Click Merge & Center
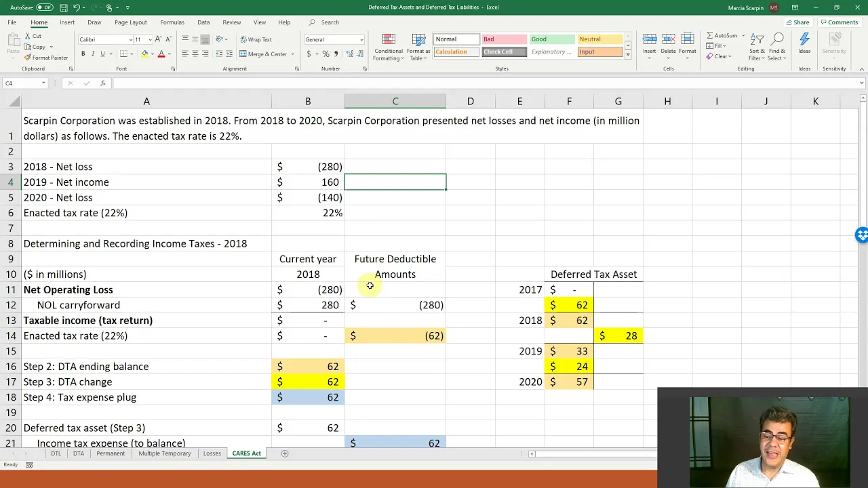Screen dimensions: 868x488 263,54
